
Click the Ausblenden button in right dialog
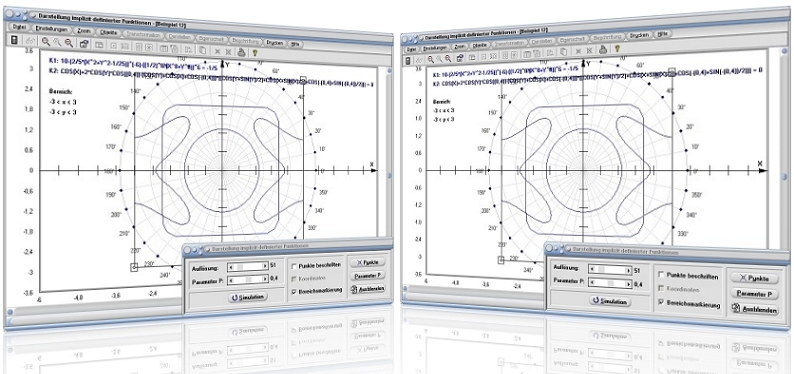[x=755, y=309]
